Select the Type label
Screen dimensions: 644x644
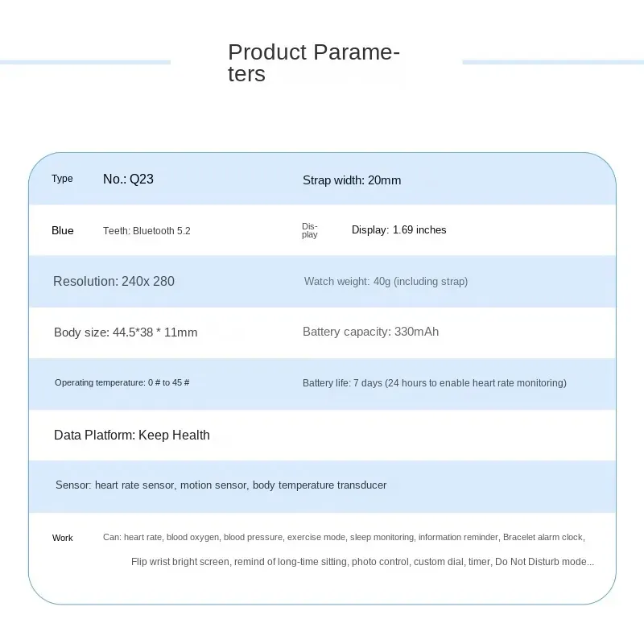[62, 179]
